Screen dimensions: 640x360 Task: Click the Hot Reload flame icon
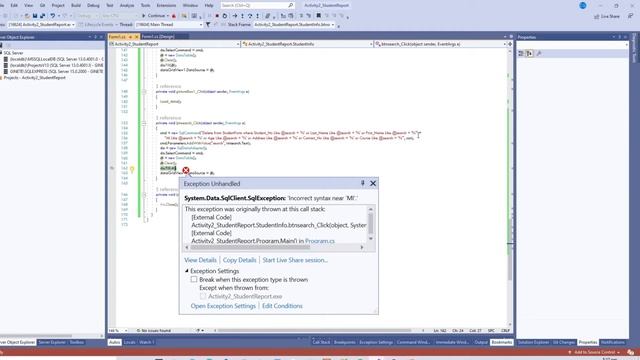point(174,16)
